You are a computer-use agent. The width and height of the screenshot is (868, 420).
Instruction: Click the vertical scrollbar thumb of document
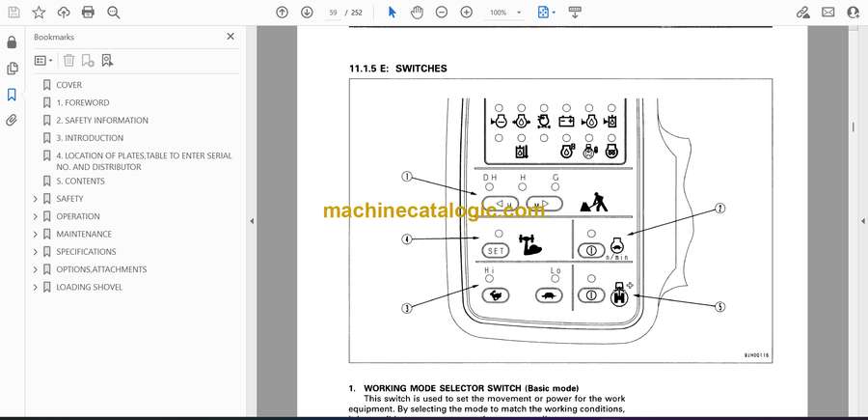[x=854, y=126]
